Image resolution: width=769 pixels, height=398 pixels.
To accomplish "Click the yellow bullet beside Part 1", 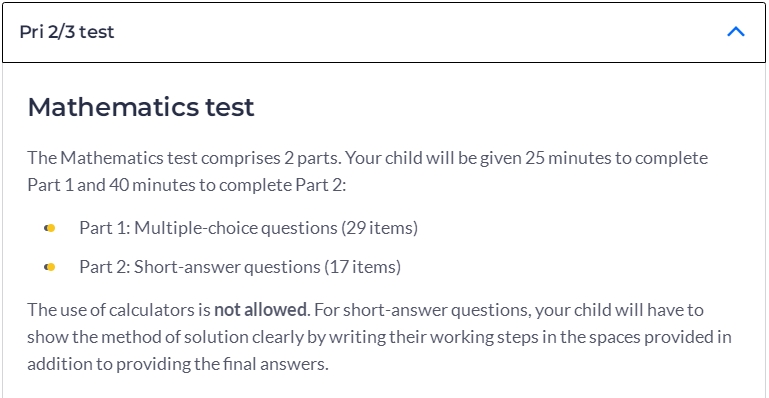I will pyautogui.click(x=50, y=228).
